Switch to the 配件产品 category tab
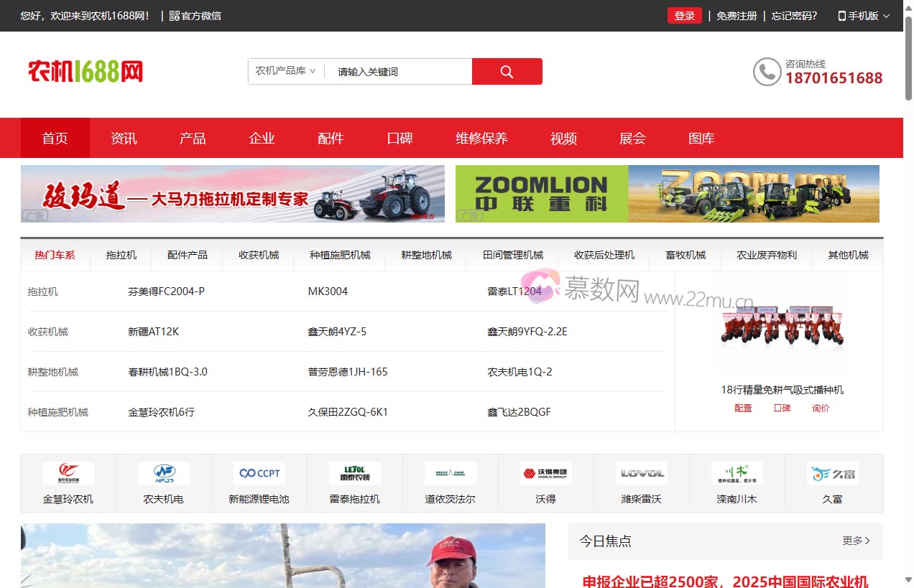 tap(186, 255)
